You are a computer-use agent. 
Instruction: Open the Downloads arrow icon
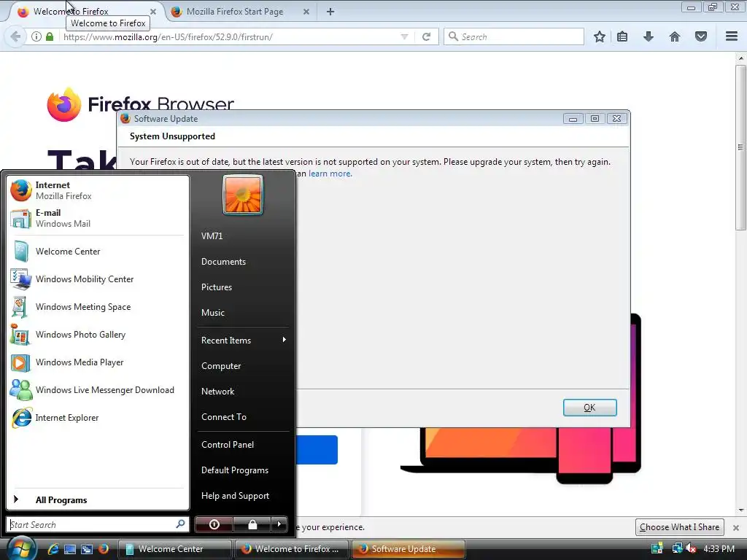[649, 36]
